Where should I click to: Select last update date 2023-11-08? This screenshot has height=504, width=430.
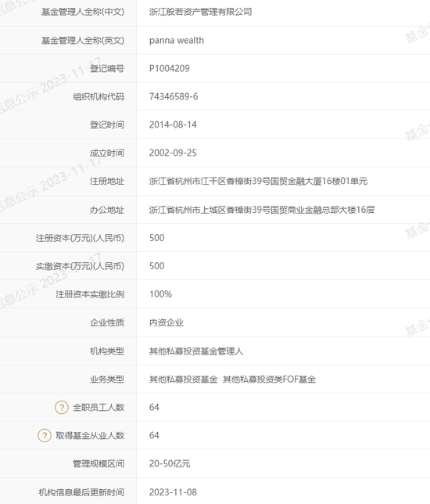[x=173, y=492]
